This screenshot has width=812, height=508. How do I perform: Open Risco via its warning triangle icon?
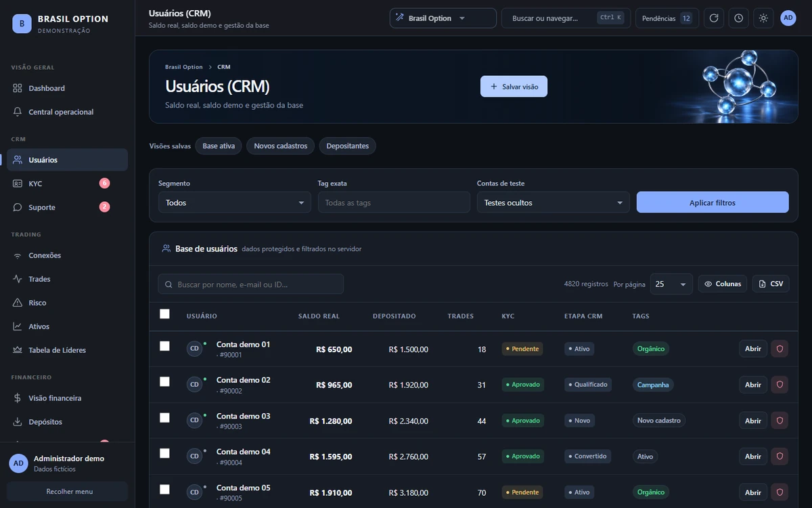[18, 303]
